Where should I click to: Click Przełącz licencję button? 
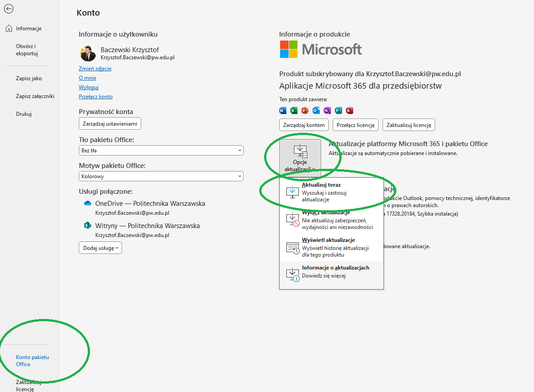click(355, 125)
